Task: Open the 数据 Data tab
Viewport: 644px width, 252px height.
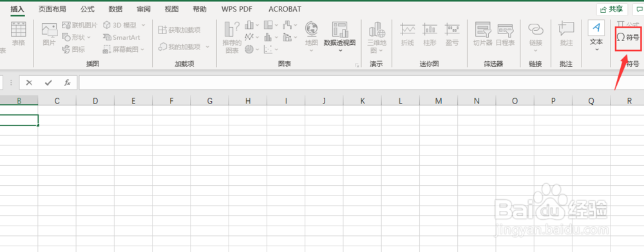Action: point(115,9)
